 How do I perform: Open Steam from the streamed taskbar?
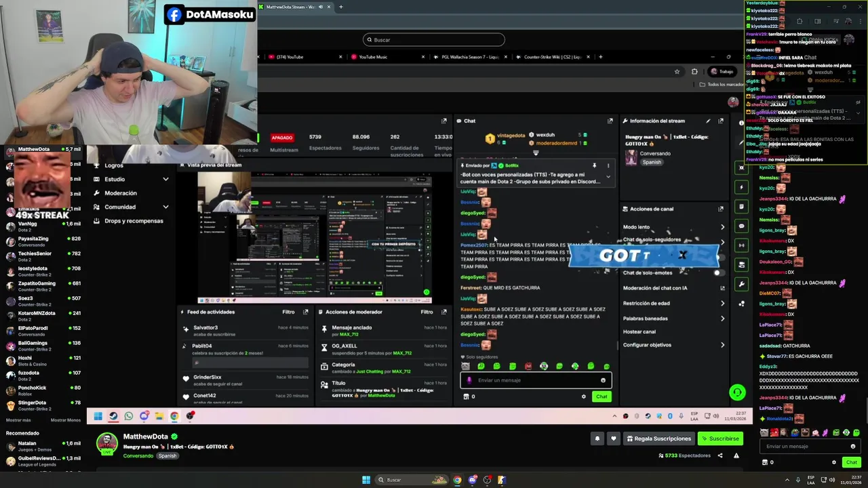113,416
